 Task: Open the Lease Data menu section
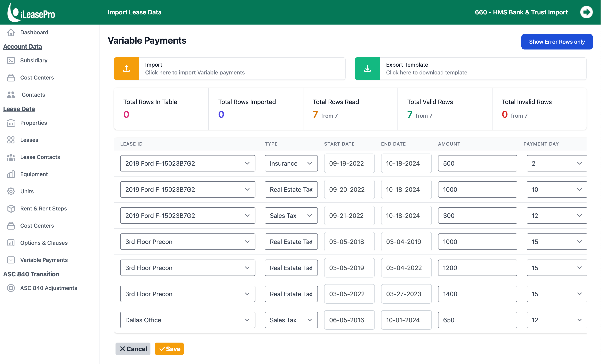click(x=19, y=109)
